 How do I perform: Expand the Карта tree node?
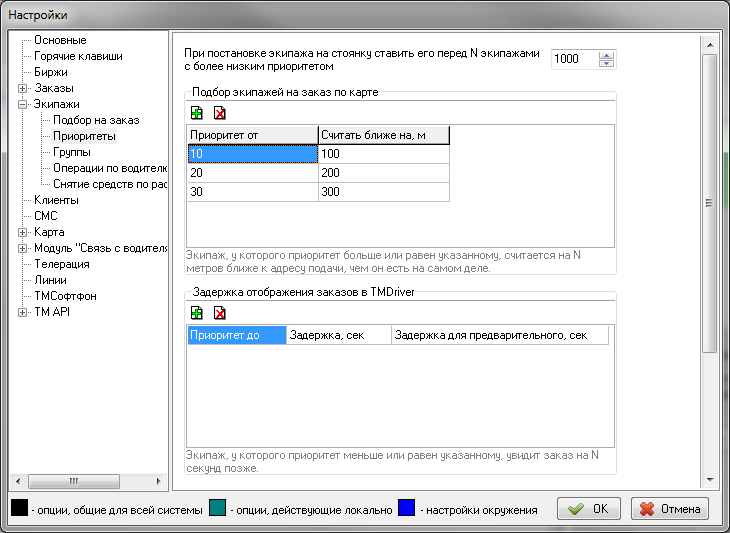(x=23, y=232)
